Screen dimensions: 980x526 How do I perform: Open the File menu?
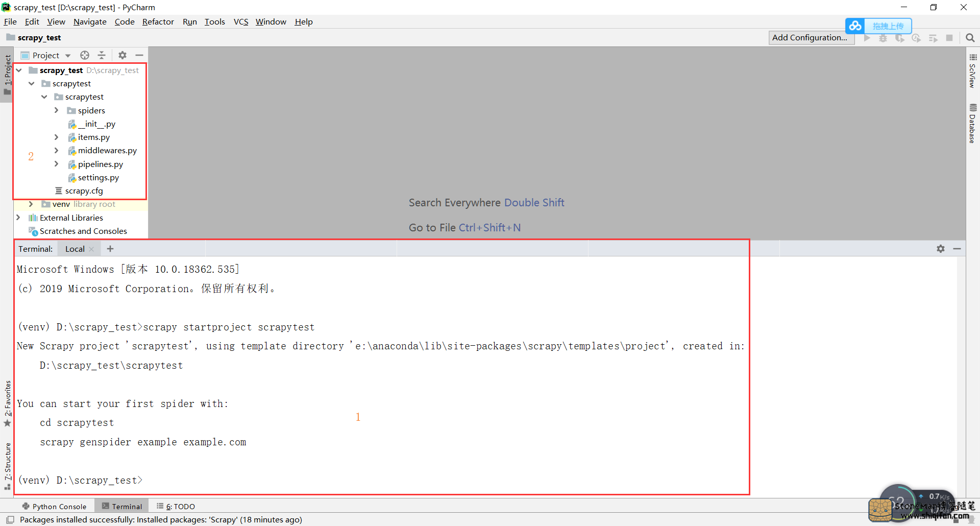10,21
